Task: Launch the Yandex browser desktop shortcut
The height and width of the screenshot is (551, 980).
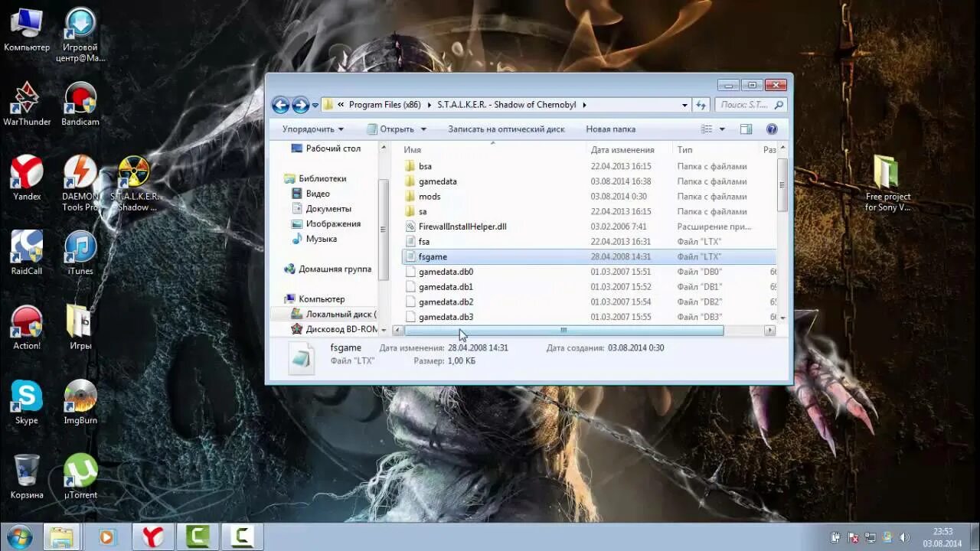Action: [27, 178]
